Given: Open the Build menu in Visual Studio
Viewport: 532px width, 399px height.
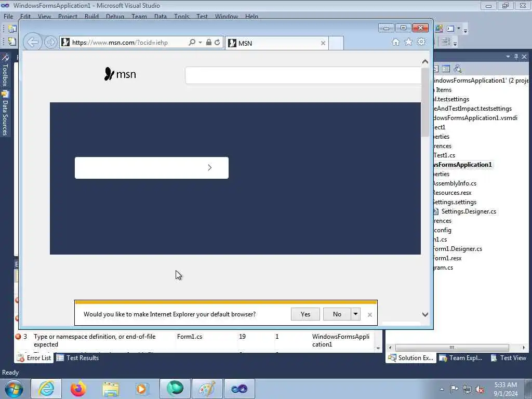Looking at the screenshot, I should click(91, 16).
